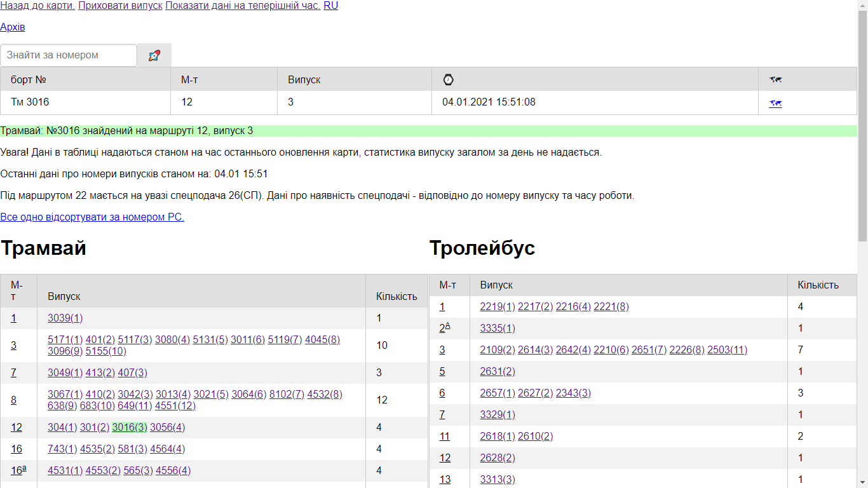
Task: Open map icon in Тм 3016 row
Action: pos(775,103)
